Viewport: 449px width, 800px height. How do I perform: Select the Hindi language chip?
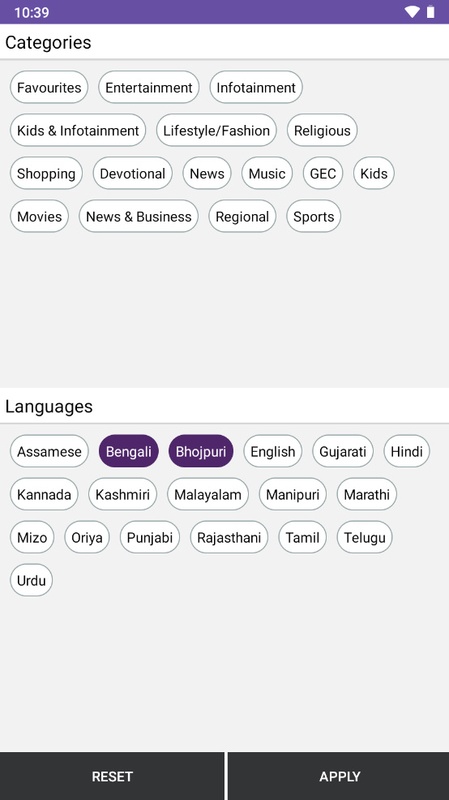[x=407, y=451]
